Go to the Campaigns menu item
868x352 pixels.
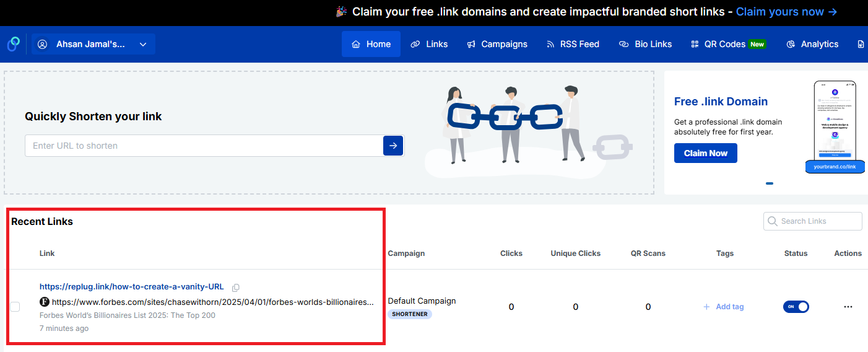(x=497, y=44)
